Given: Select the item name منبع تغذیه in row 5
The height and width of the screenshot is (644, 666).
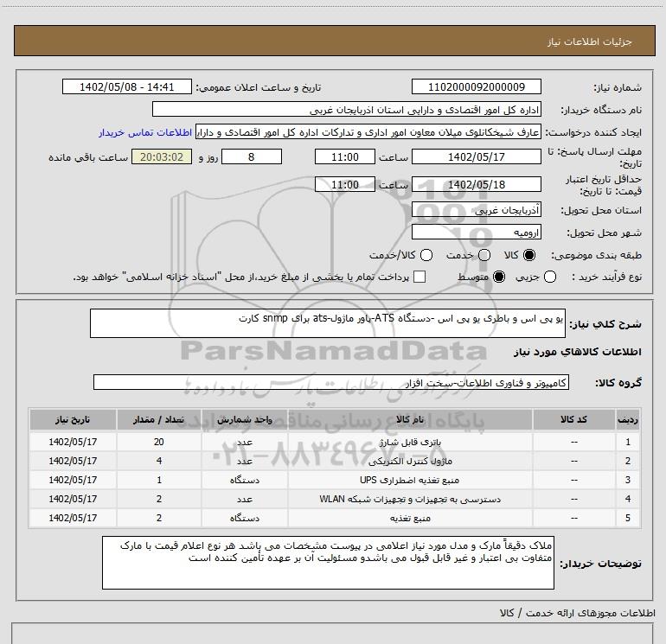Looking at the screenshot, I should coord(410,519).
